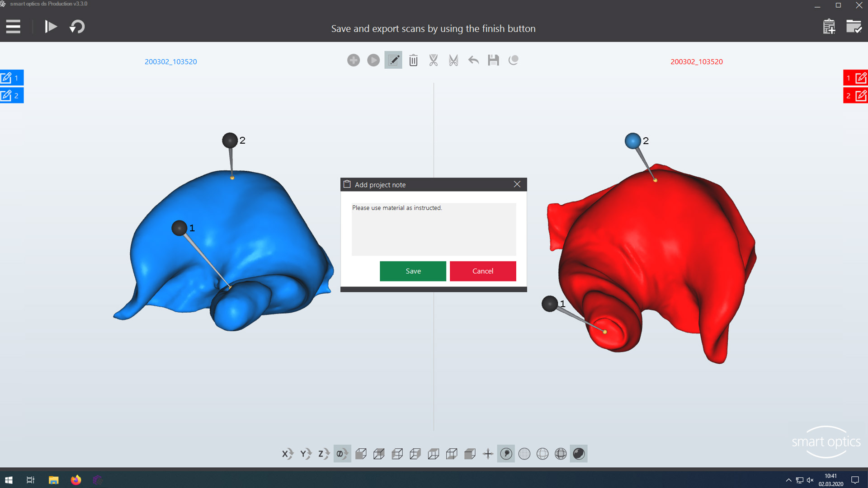
Task: Click the restart loop arrow icon
Action: pyautogui.click(x=77, y=27)
